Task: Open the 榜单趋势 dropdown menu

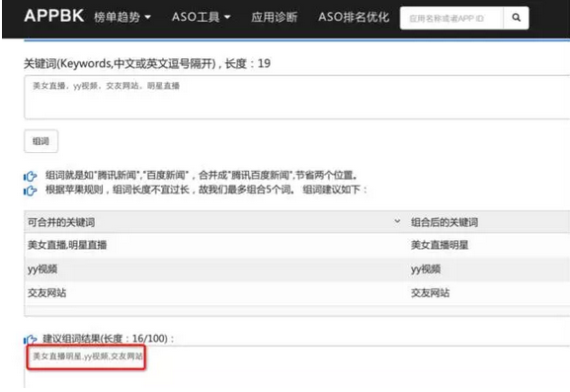Action: [x=122, y=17]
